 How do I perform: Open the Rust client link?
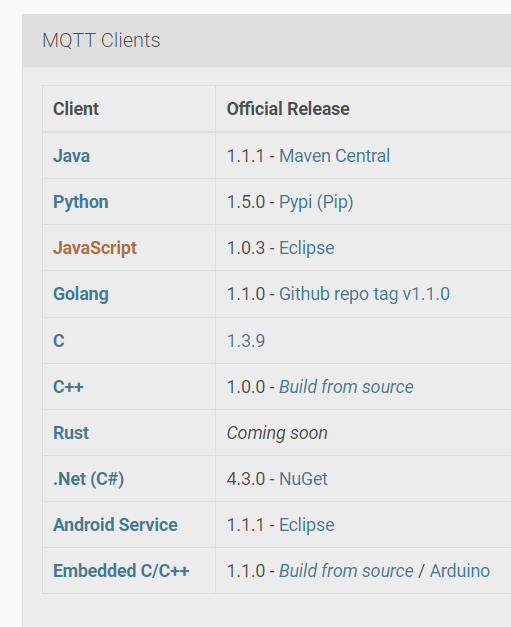(x=71, y=433)
